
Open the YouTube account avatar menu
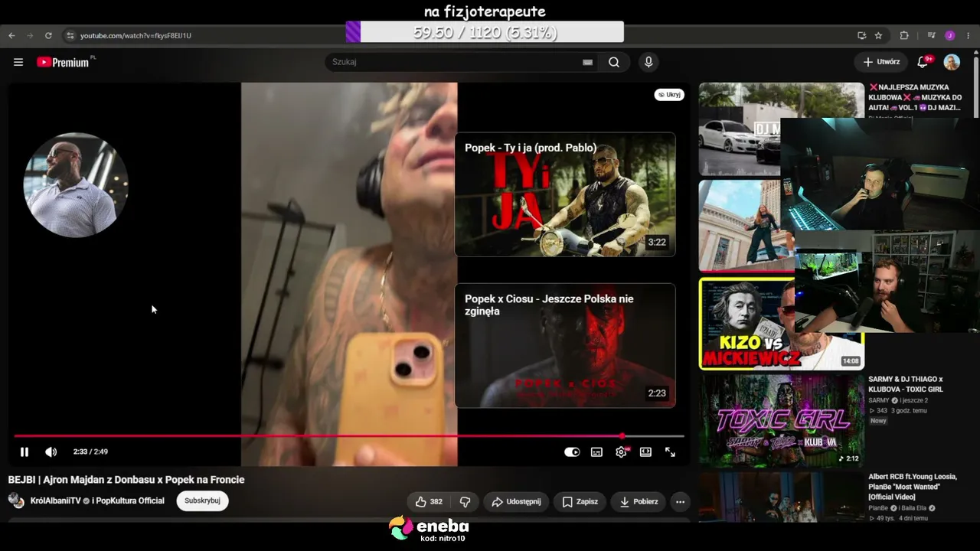[952, 62]
